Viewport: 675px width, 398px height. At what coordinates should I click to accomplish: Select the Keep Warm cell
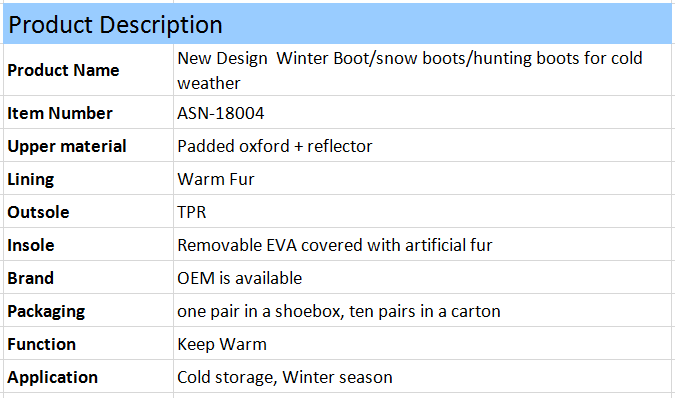click(422, 344)
